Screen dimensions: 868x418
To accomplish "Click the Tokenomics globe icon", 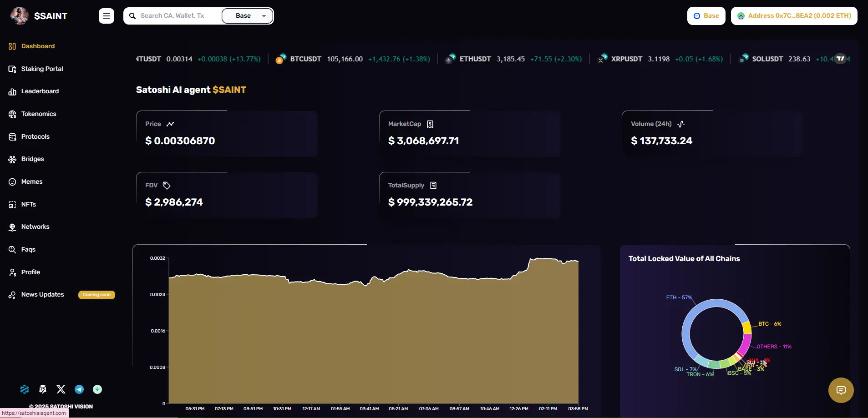I will [12, 114].
